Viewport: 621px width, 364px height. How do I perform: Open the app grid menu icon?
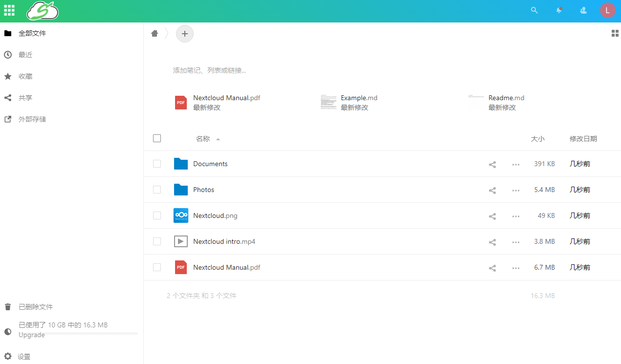(x=9, y=10)
